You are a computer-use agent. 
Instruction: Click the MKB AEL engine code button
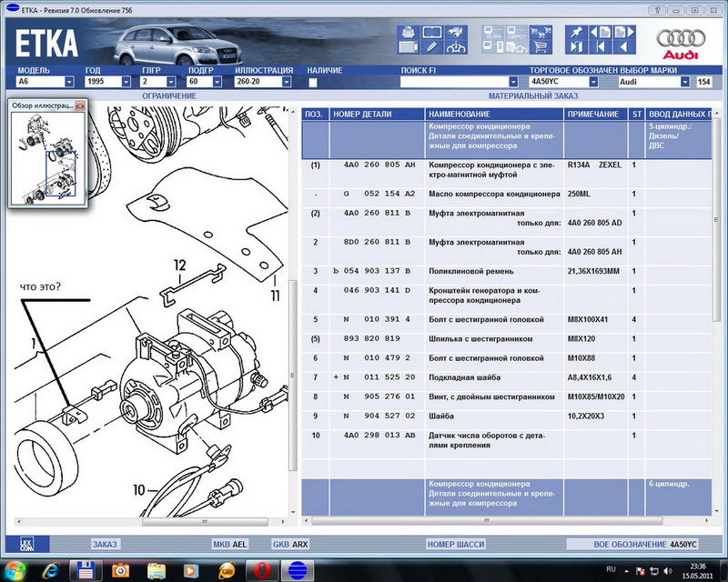pos(230,544)
